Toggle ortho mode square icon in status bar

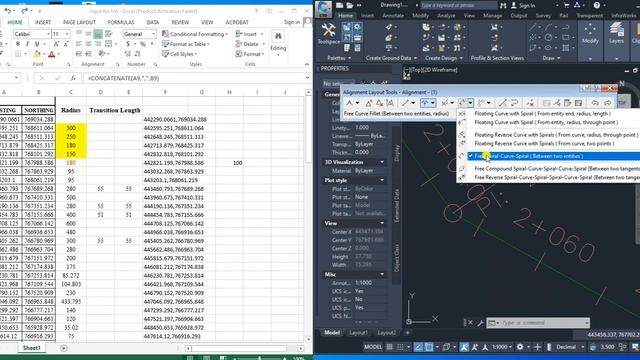click(x=429, y=347)
